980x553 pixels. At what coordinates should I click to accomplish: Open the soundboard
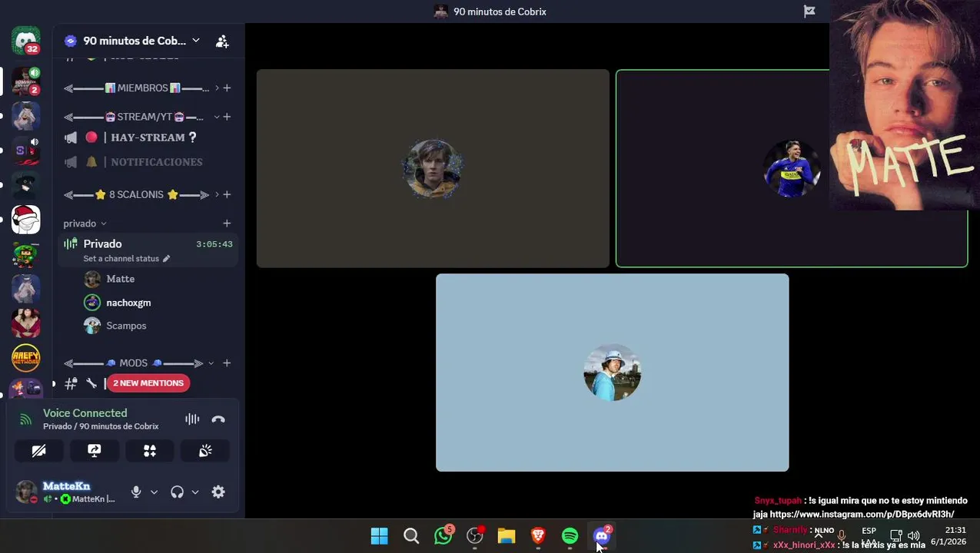[x=205, y=451]
